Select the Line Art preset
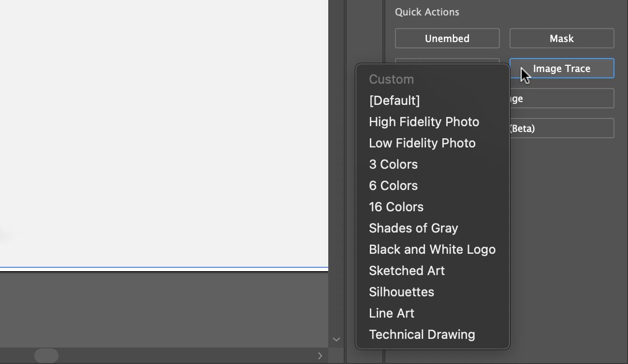 (392, 313)
